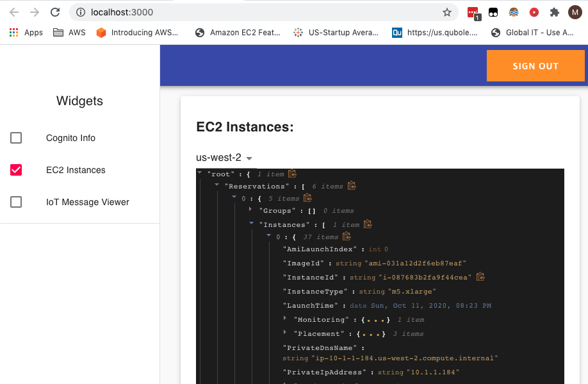Copy the "Reservations" array to clipboard
This screenshot has width=588, height=384.
(x=352, y=185)
